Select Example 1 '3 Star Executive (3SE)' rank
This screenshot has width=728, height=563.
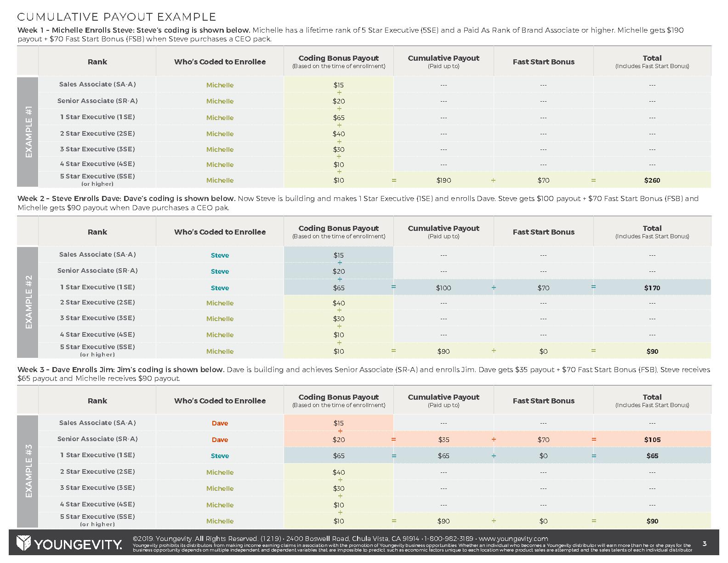click(x=97, y=149)
